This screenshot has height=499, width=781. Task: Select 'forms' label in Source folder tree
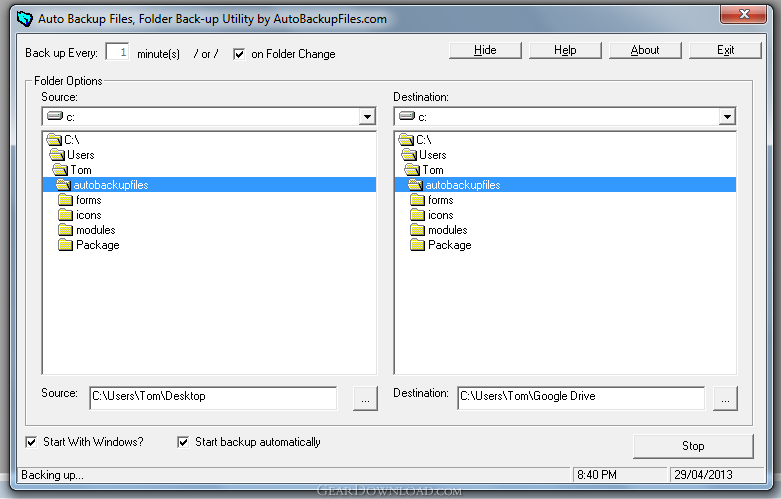click(x=89, y=200)
